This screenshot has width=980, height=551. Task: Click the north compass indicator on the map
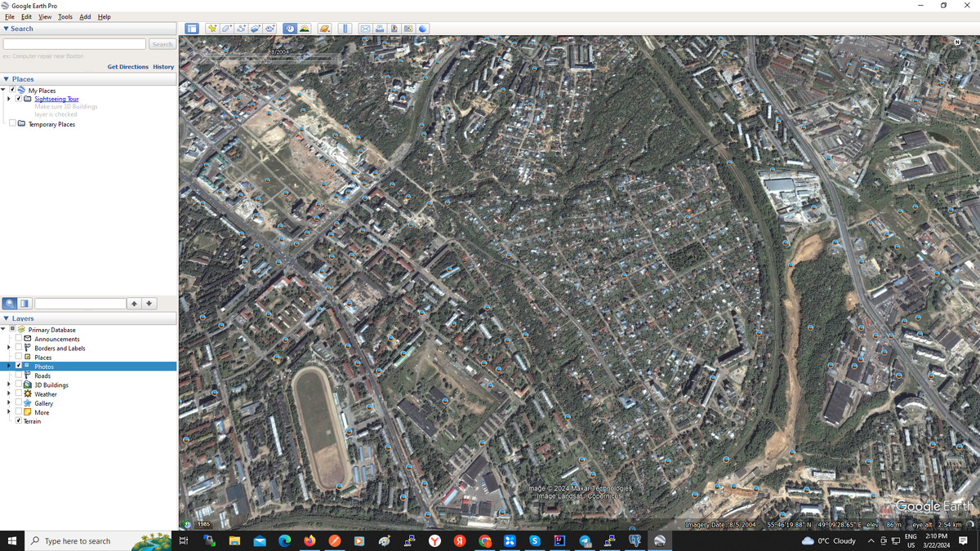click(957, 42)
